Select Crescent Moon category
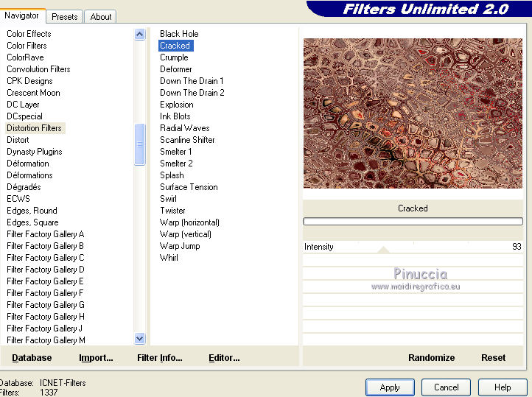The image size is (532, 397). pos(33,93)
